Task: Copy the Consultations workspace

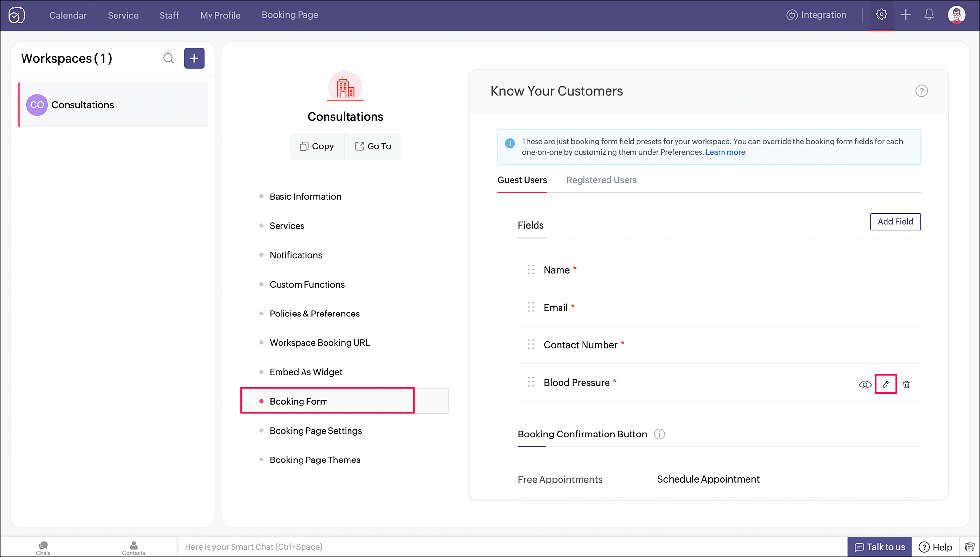Action: coord(317,146)
